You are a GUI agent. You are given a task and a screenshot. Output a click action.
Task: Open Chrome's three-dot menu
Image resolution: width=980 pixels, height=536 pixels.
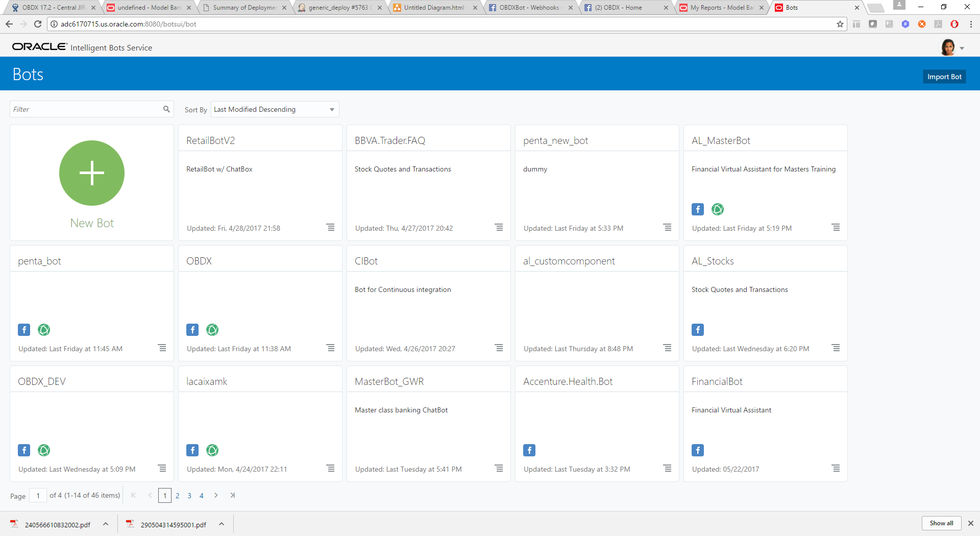971,24
